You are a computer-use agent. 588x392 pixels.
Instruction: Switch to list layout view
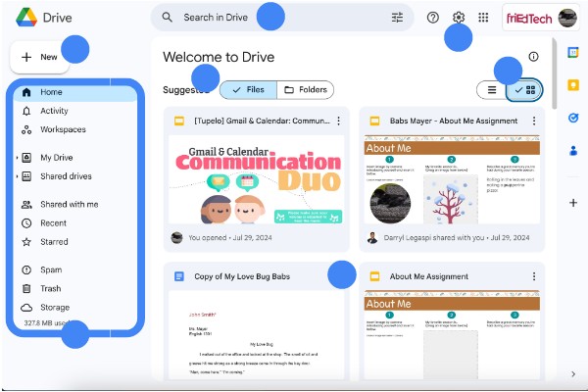[x=492, y=90]
